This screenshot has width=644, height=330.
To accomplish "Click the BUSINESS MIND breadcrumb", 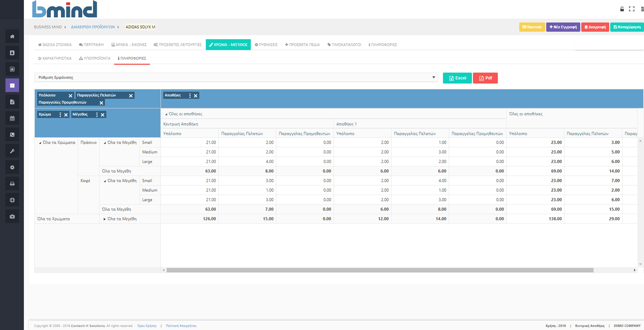I will (48, 27).
